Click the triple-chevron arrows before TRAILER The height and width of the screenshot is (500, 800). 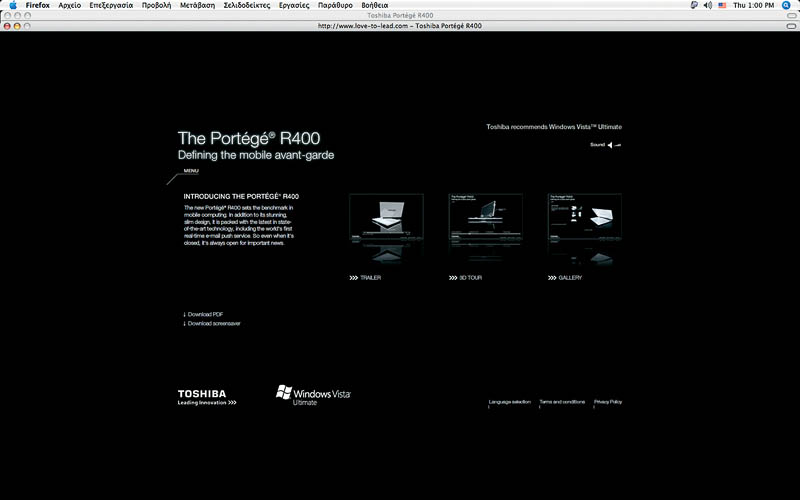(x=354, y=278)
